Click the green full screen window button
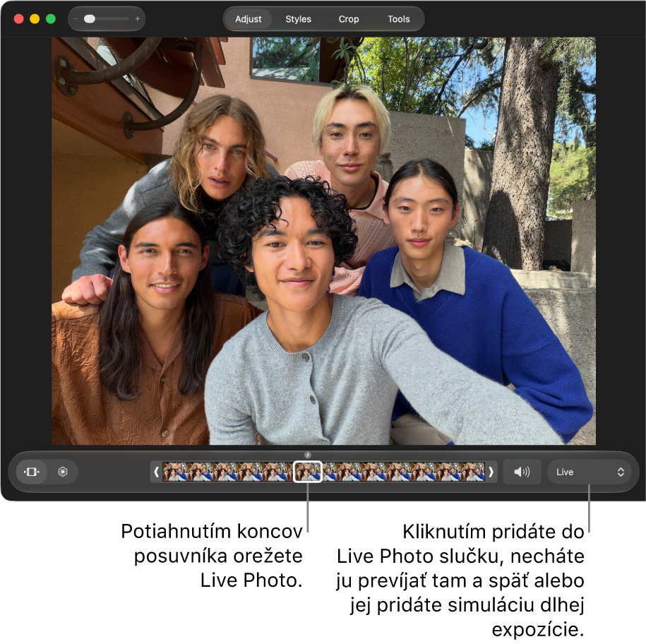Image resolution: width=646 pixels, height=644 pixels. click(51, 19)
